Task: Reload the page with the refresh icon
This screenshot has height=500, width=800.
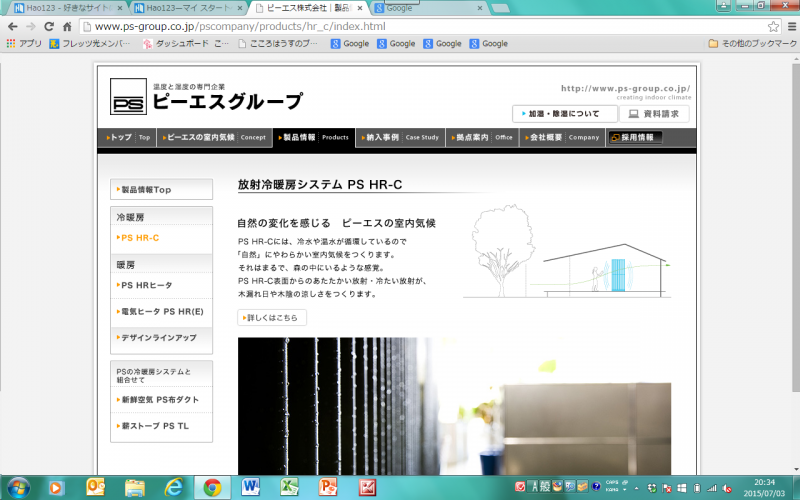Action: [49, 27]
